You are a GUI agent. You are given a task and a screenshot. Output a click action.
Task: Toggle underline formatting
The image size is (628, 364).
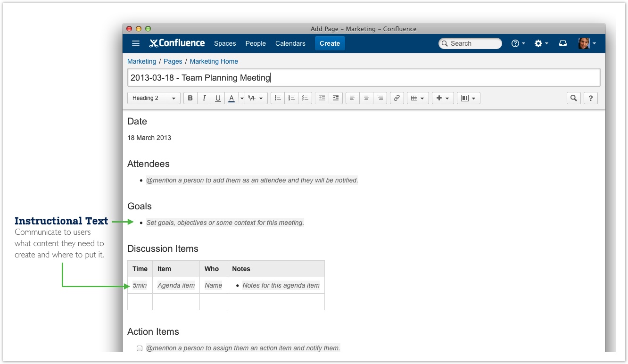218,98
